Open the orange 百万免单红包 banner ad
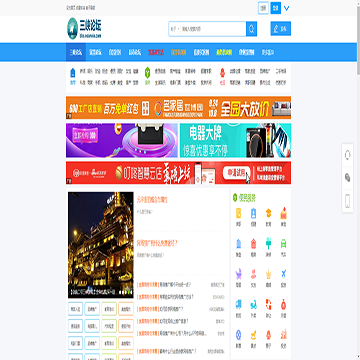 178,108
